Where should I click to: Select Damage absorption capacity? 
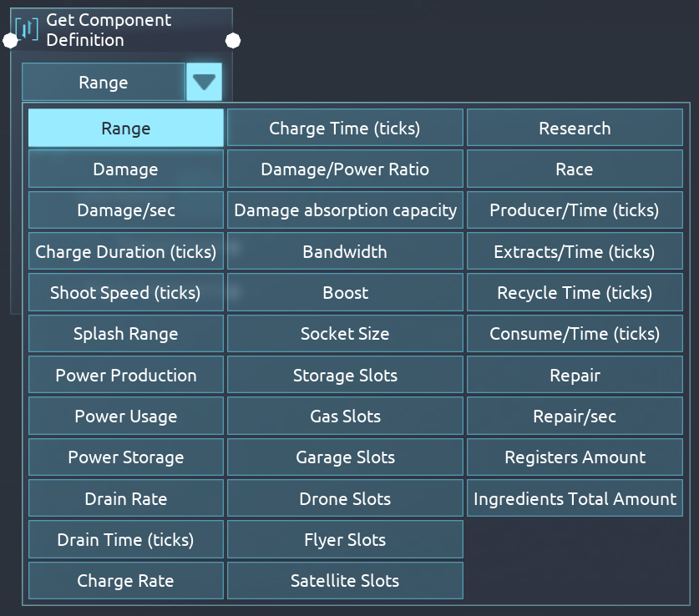(x=345, y=210)
